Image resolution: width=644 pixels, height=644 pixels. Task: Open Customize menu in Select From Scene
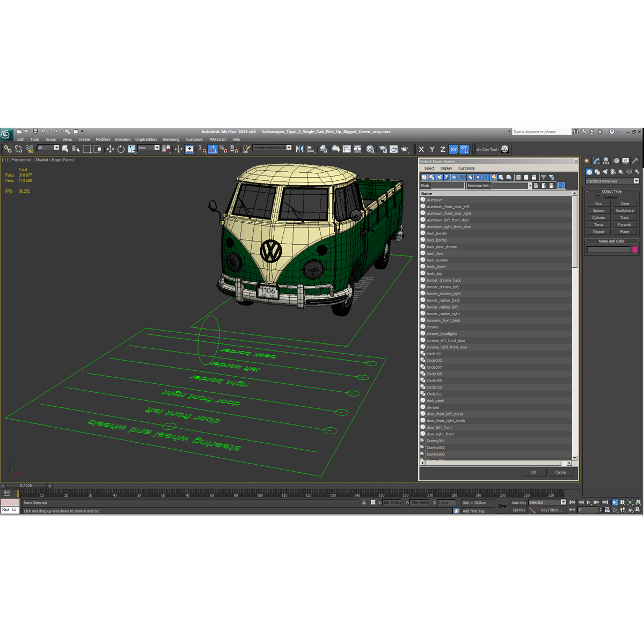coord(466,169)
